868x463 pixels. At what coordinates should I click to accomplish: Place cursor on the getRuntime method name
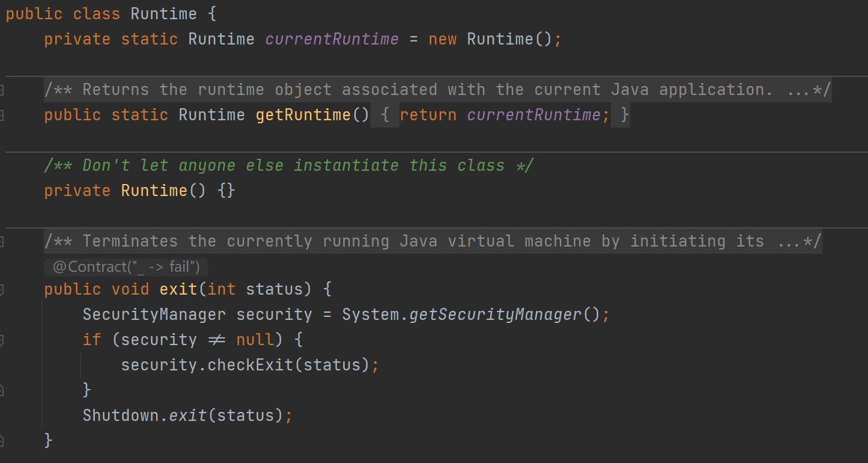[303, 115]
